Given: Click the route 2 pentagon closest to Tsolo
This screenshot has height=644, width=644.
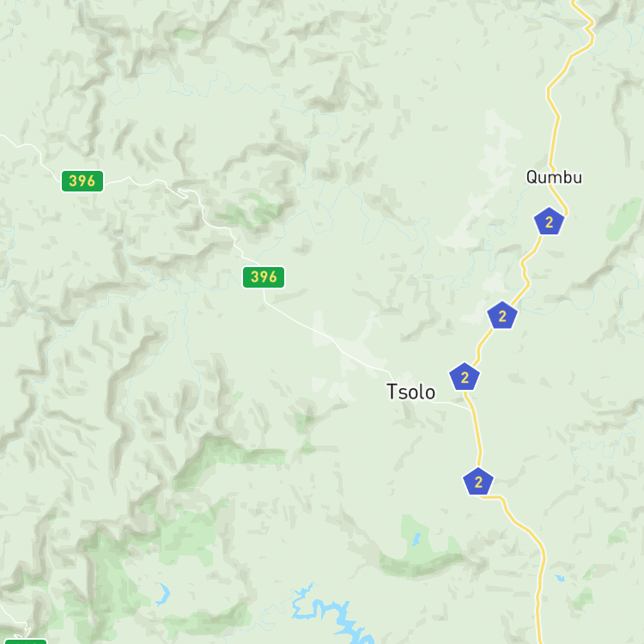Looking at the screenshot, I should [x=465, y=377].
